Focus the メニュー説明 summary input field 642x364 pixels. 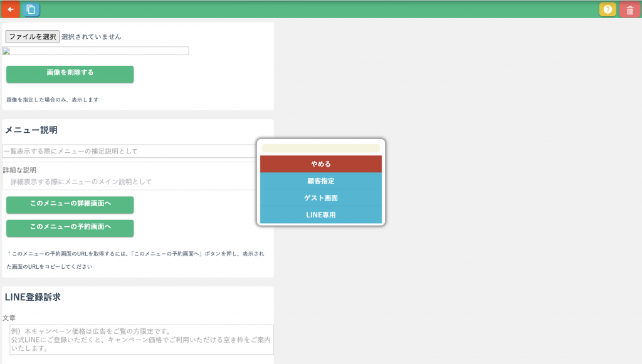(129, 151)
